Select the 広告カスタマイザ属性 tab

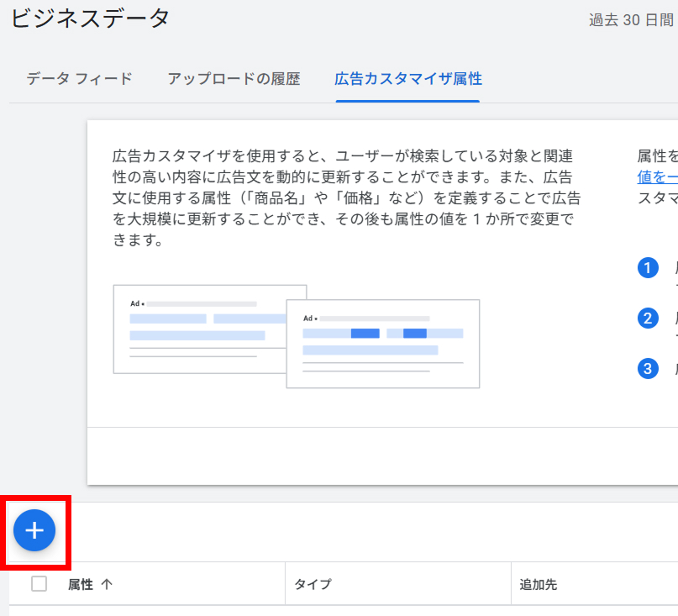(x=407, y=77)
